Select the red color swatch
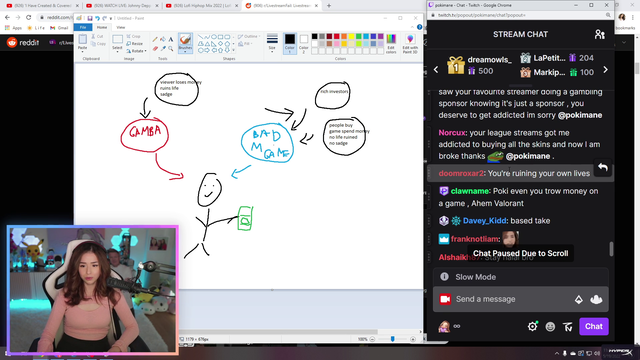This screenshot has width=640, height=360. click(337, 36)
